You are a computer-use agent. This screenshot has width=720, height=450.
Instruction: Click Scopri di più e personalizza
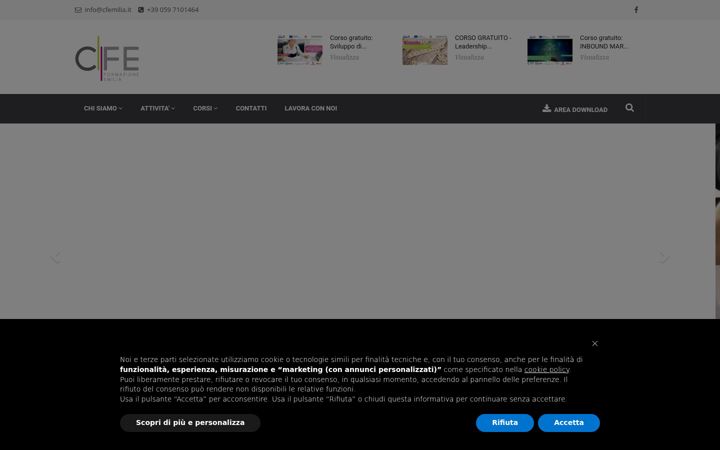[x=190, y=423]
